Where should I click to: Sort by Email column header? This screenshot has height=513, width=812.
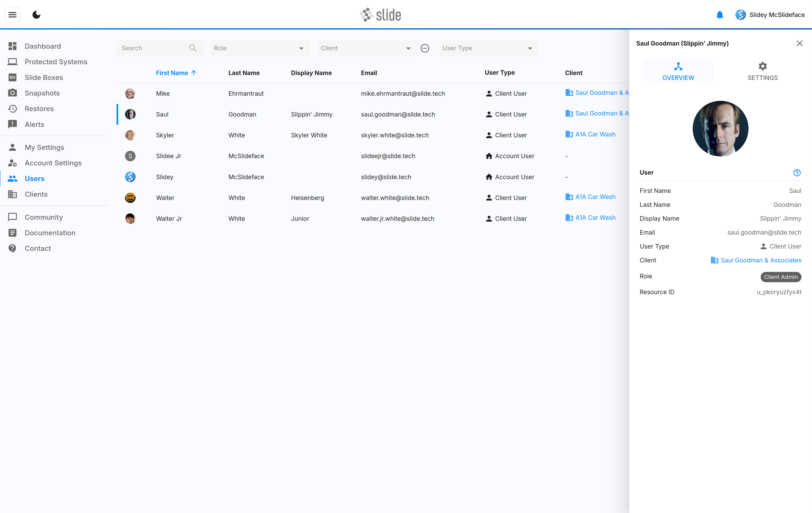coord(368,73)
